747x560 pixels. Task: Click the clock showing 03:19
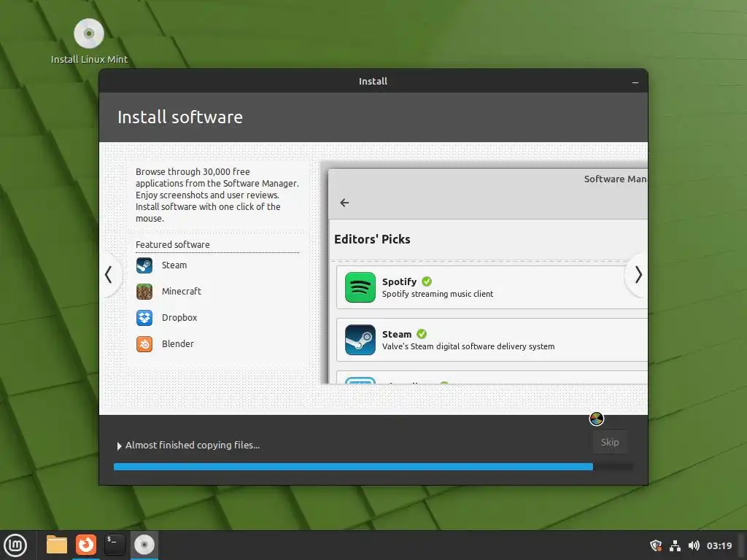[719, 545]
